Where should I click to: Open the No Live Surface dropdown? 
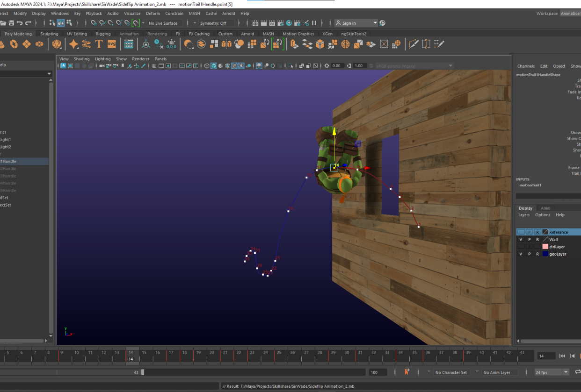(165, 23)
